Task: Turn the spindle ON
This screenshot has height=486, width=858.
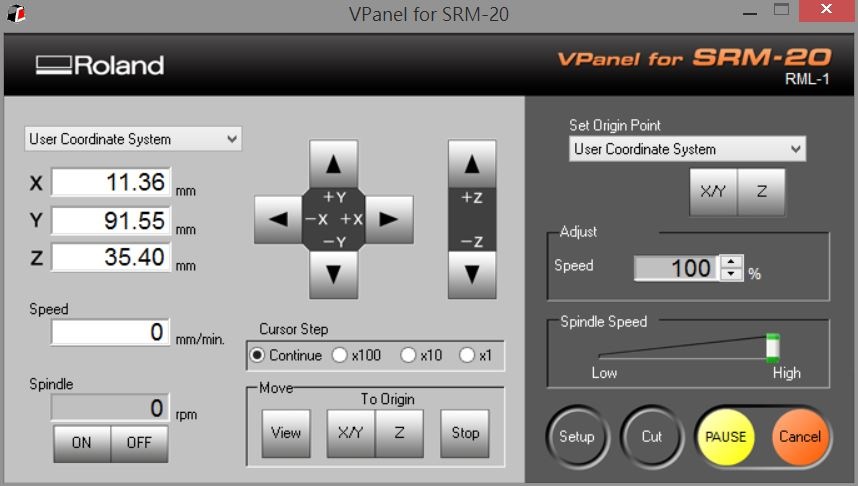Action: click(82, 443)
